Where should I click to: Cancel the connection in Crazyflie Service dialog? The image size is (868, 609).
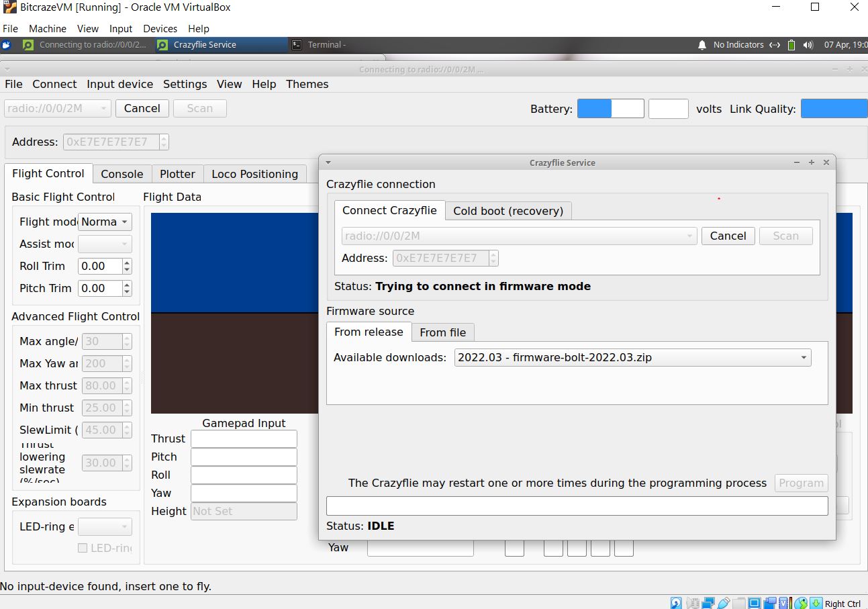click(728, 236)
